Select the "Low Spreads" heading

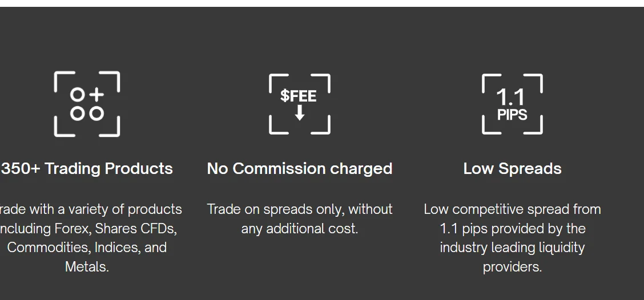[x=512, y=169]
